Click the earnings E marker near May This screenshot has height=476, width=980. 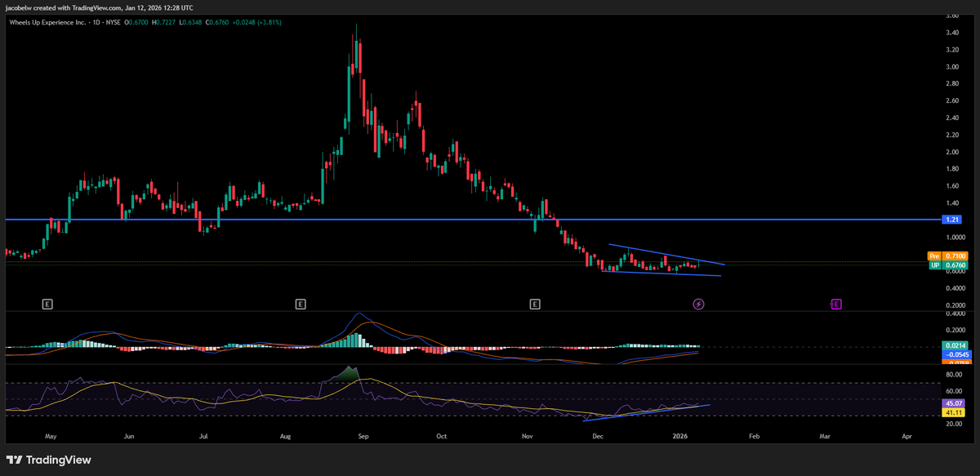(x=47, y=305)
